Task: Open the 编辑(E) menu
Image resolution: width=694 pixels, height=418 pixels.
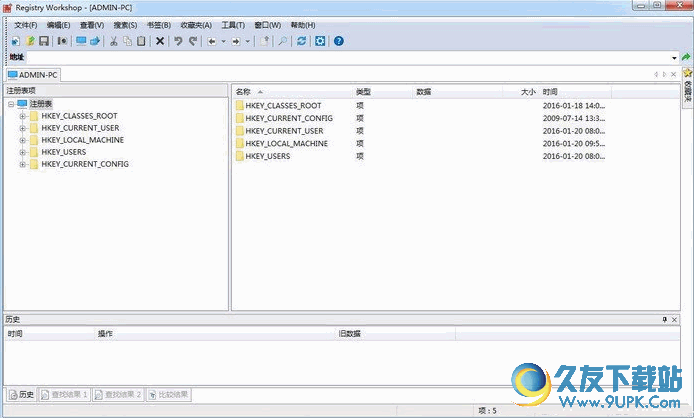Action: (x=58, y=25)
